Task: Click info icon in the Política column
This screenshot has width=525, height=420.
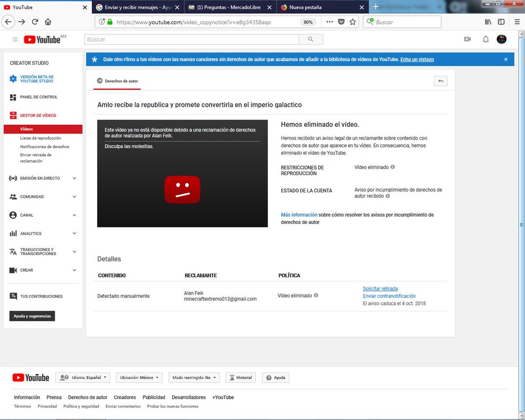Action: pyautogui.click(x=316, y=295)
